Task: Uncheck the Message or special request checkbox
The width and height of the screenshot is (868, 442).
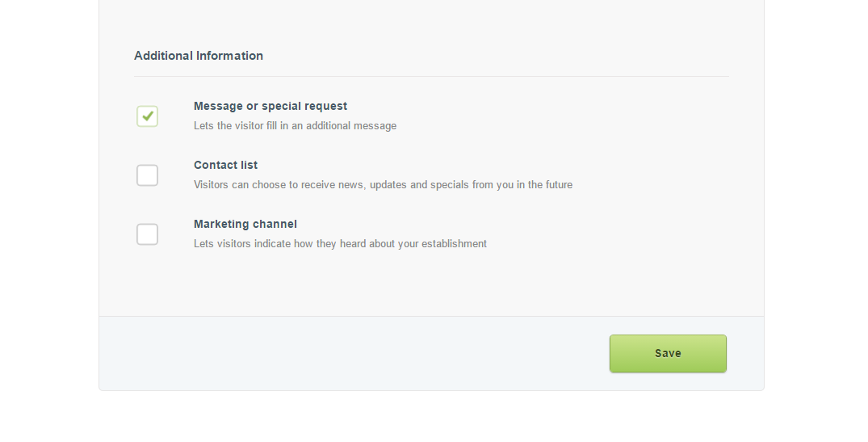Action: [x=147, y=116]
